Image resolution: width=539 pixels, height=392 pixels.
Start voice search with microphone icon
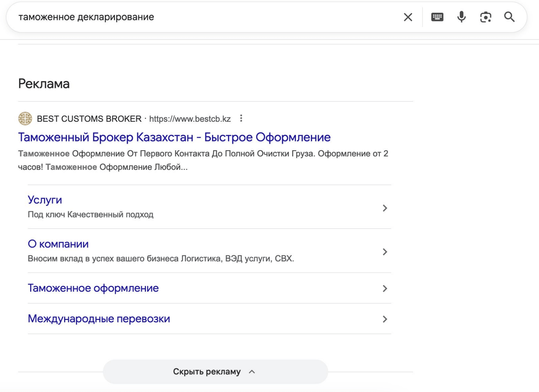[x=461, y=17]
